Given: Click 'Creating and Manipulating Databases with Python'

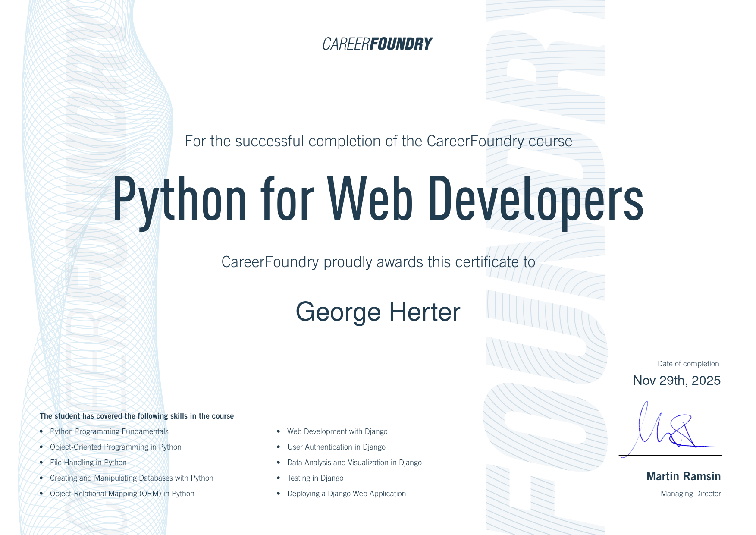Looking at the screenshot, I should (132, 478).
